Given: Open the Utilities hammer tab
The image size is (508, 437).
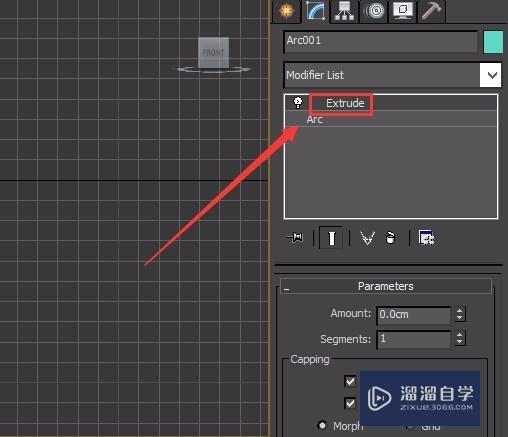Looking at the screenshot, I should pyautogui.click(x=431, y=11).
